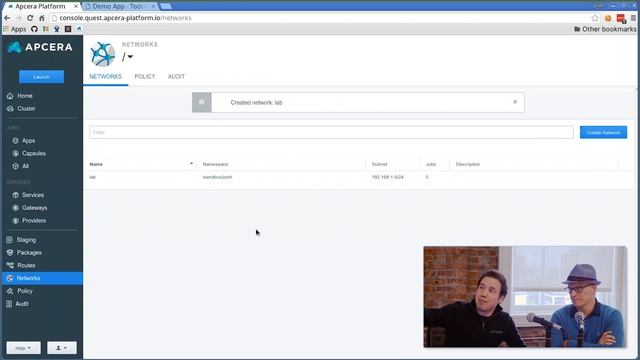
Task: Open Cluster in the sidebar
Action: 26,109
